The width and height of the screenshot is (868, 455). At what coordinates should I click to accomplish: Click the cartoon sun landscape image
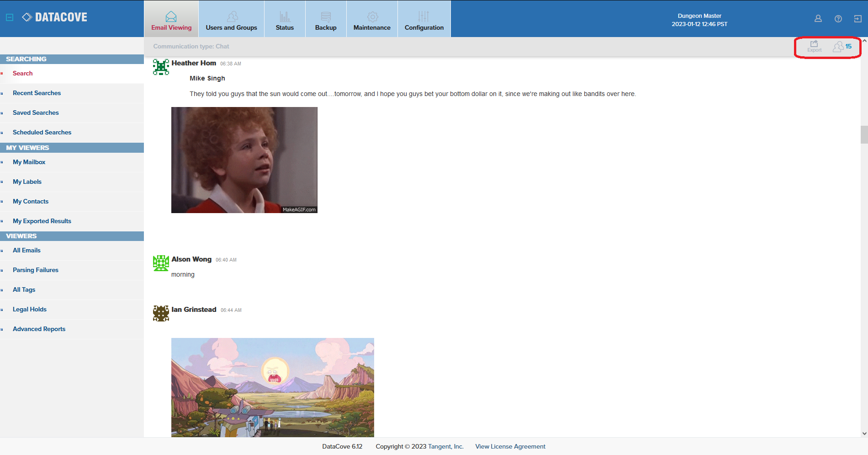(272, 387)
